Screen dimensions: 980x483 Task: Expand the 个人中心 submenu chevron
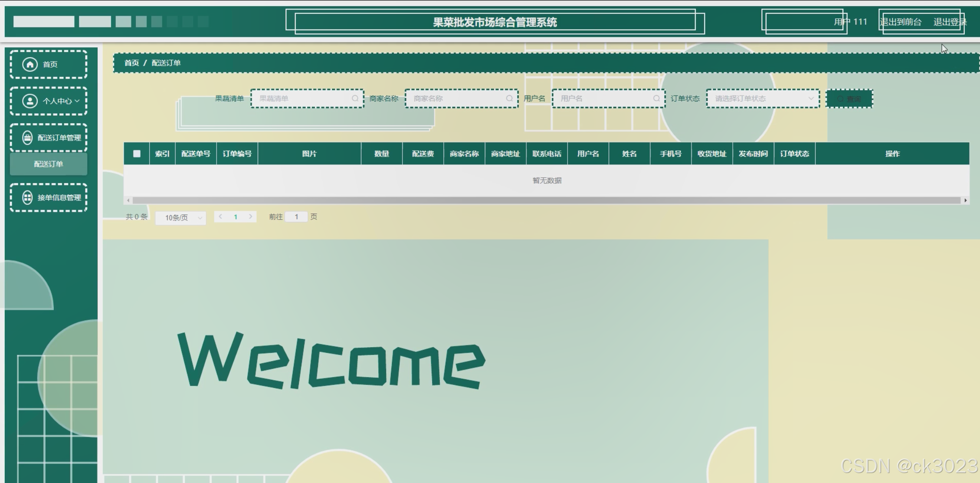coord(77,101)
